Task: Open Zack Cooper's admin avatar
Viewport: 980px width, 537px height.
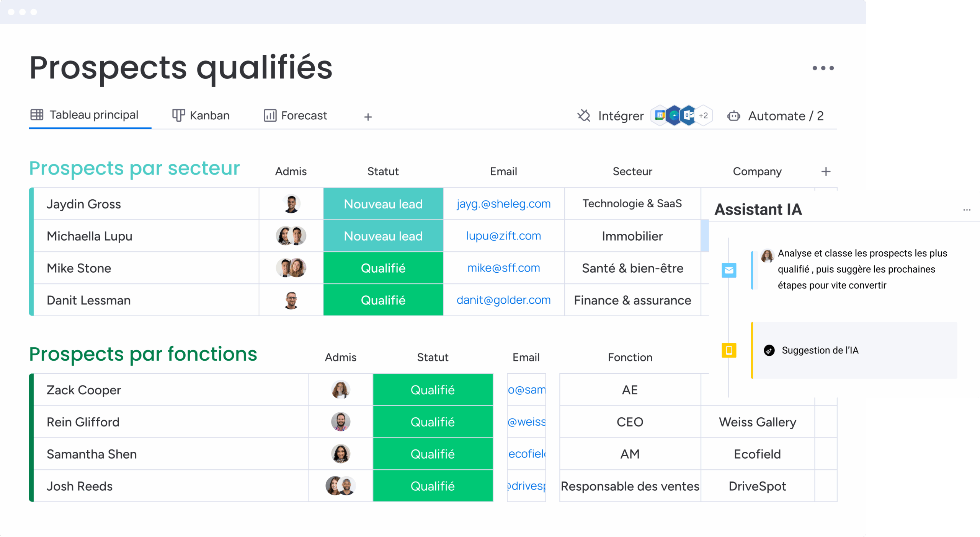Action: click(340, 390)
